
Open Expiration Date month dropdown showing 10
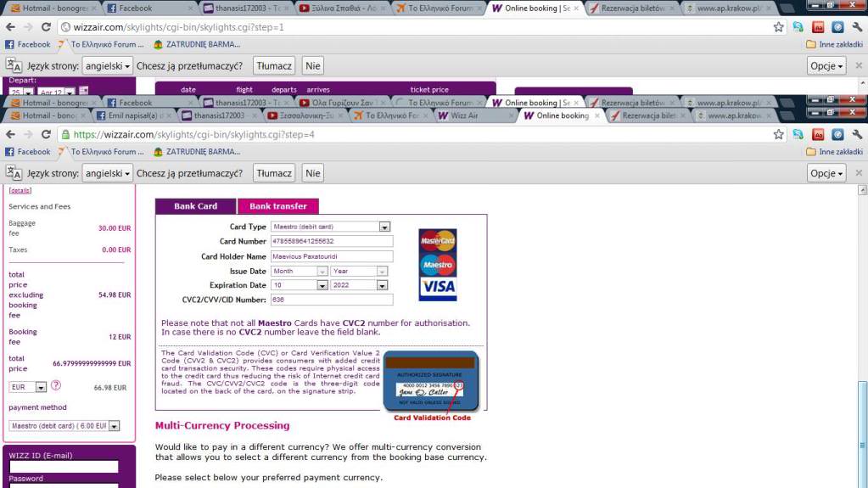(x=299, y=284)
